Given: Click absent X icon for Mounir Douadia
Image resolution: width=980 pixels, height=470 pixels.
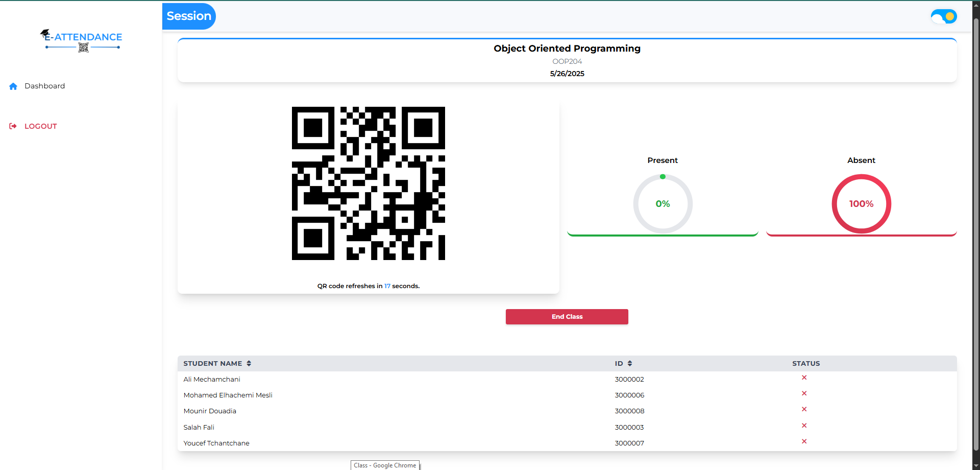Looking at the screenshot, I should coord(804,409).
